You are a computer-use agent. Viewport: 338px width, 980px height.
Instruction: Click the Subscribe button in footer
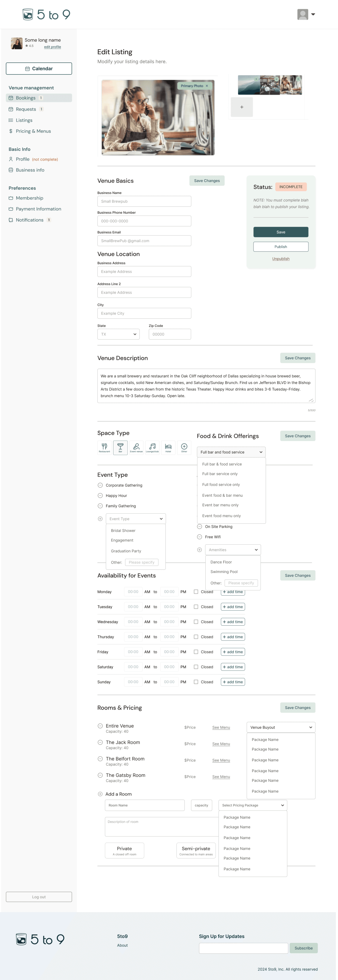pos(303,948)
